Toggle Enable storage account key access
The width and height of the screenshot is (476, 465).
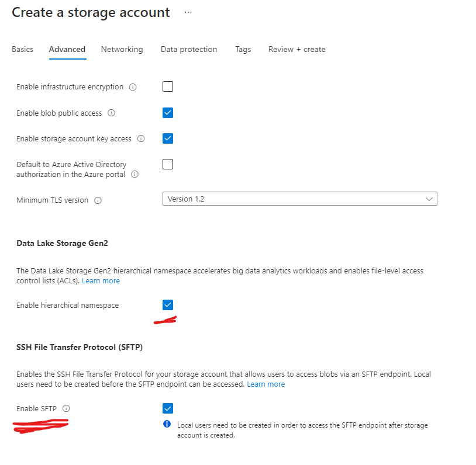click(x=168, y=138)
